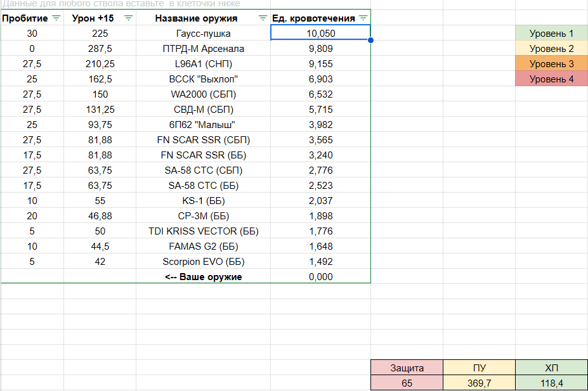Select damage value 162,5 cell
Viewport: 588px width, 391px height.
click(100, 79)
